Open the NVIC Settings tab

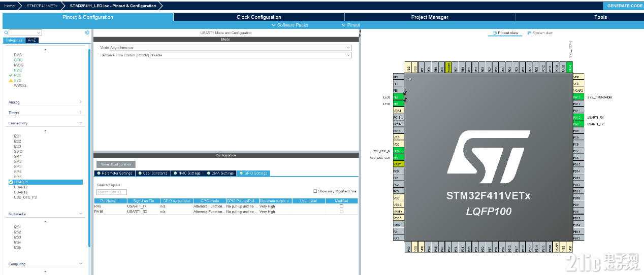click(x=187, y=173)
